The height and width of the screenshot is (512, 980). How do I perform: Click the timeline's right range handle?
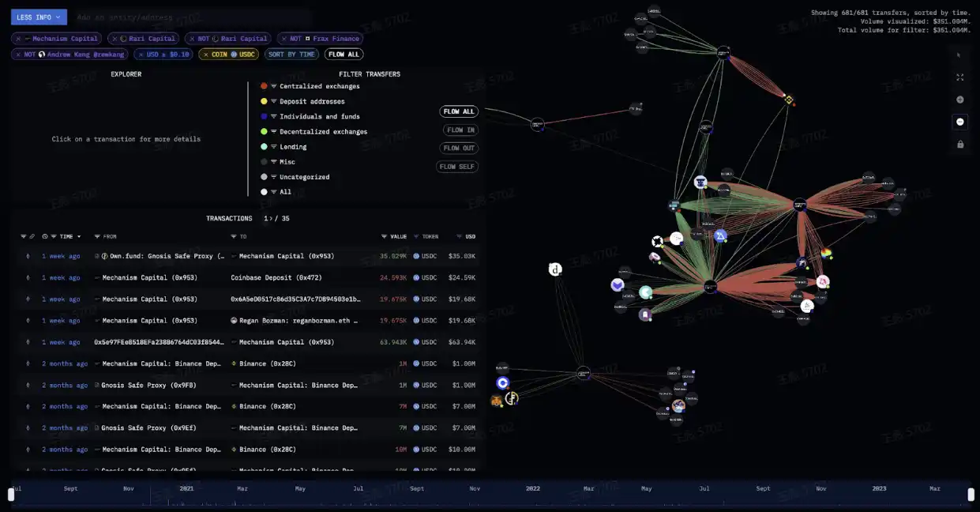(x=971, y=495)
